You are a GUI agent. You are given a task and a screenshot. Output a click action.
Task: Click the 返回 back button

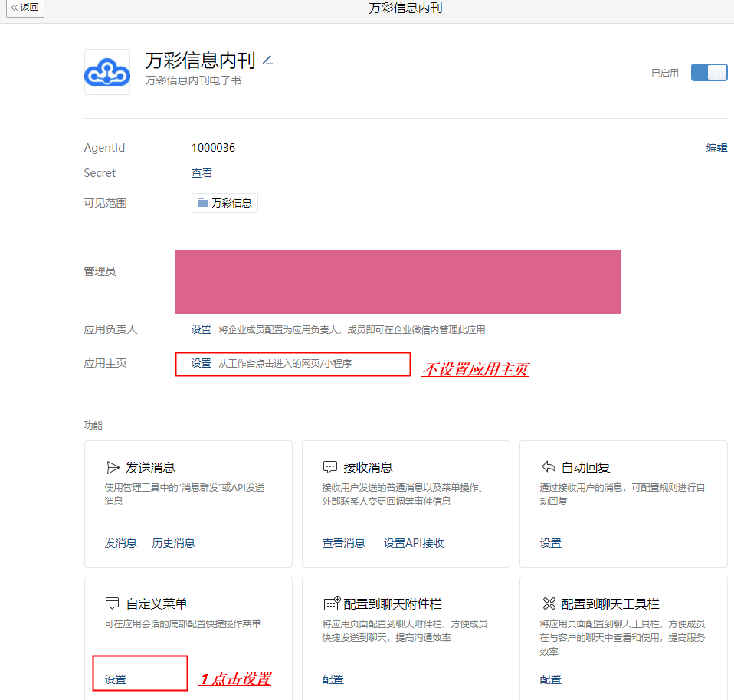[x=25, y=8]
